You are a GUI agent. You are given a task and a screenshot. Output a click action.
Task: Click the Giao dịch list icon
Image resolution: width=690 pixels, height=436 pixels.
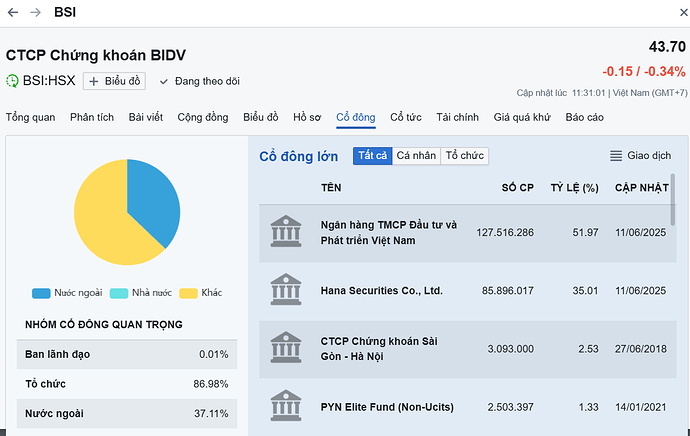pos(616,156)
